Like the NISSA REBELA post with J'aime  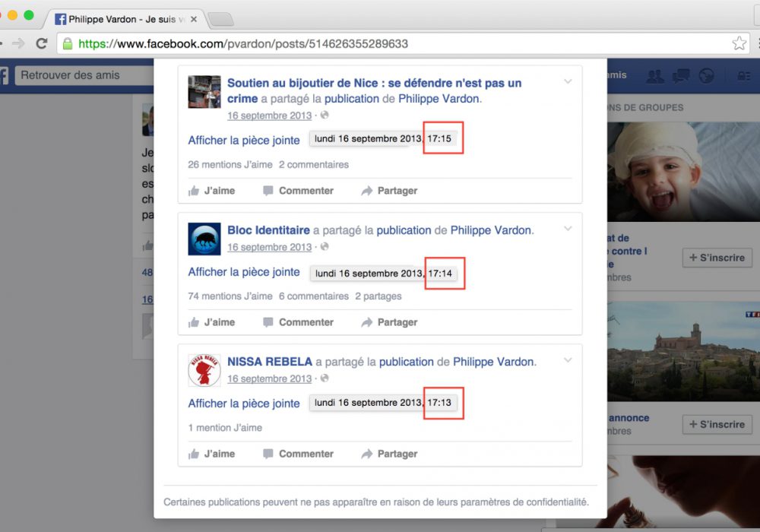[x=212, y=454]
